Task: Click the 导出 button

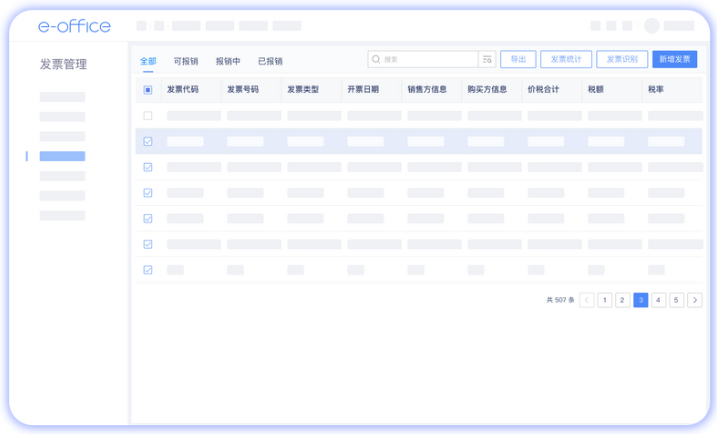Action: [518, 60]
